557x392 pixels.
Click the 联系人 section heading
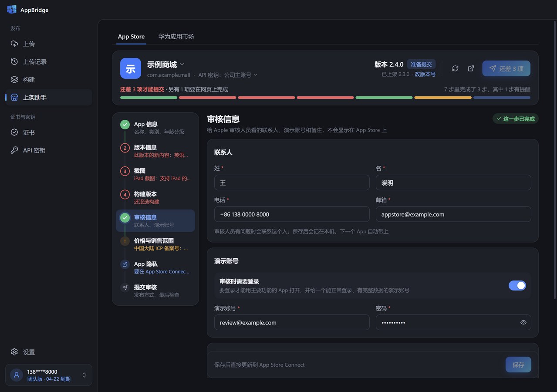pyautogui.click(x=223, y=152)
